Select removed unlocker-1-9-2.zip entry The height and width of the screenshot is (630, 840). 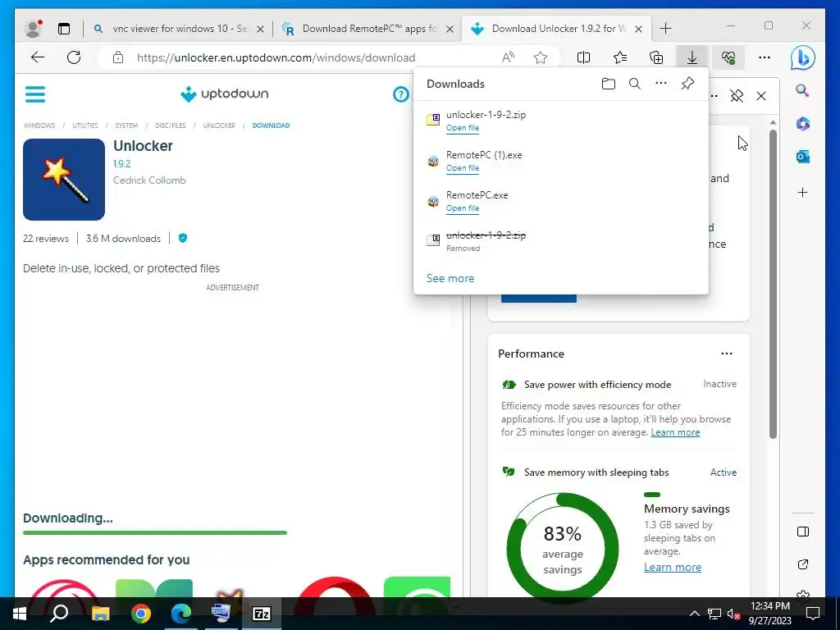point(561,241)
